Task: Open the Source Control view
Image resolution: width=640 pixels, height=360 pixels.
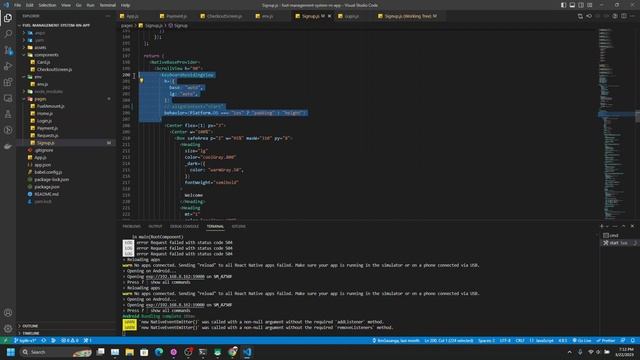Action: pyautogui.click(x=8, y=50)
